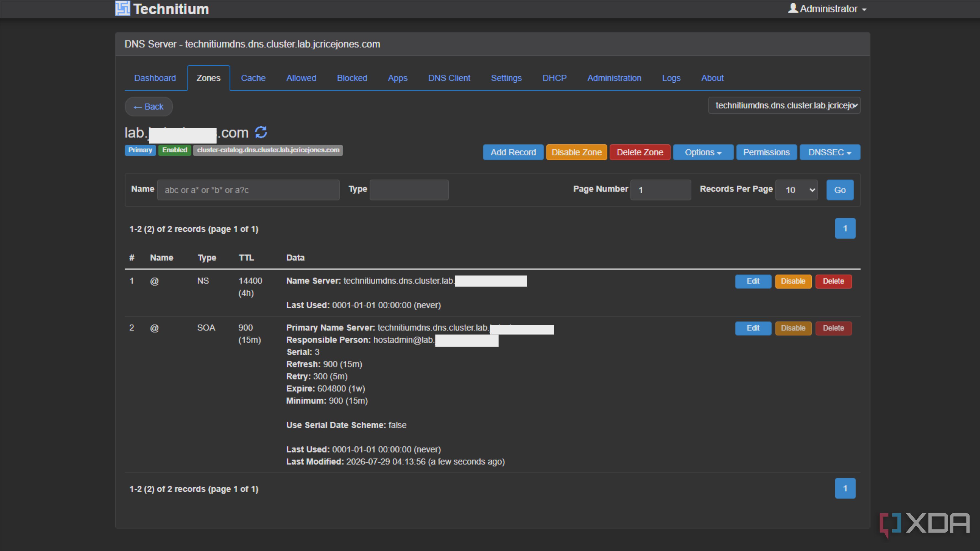
Task: Click the 900 (15m) TTL cell of the SOA record
Action: [x=249, y=333]
